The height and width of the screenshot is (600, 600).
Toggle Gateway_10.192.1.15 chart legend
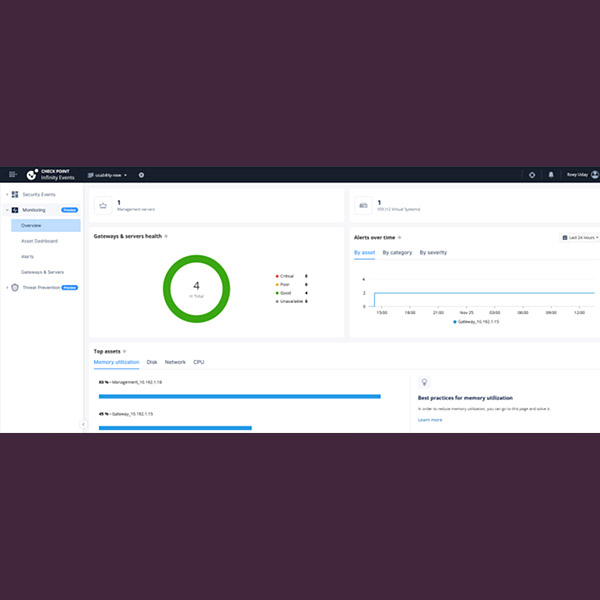pyautogui.click(x=476, y=322)
